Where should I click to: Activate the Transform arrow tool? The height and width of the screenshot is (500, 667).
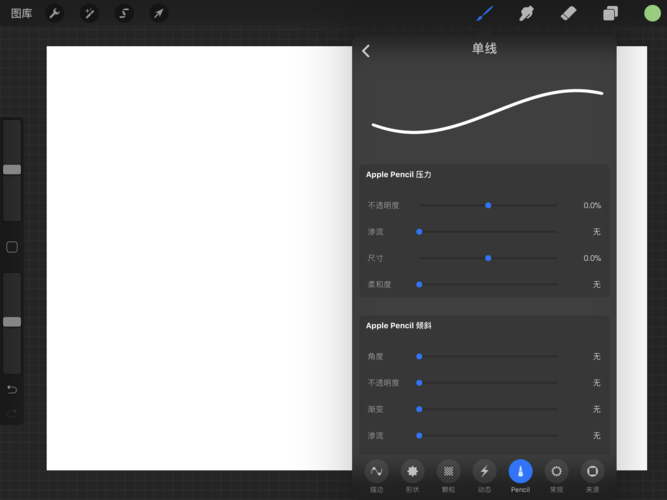point(159,14)
